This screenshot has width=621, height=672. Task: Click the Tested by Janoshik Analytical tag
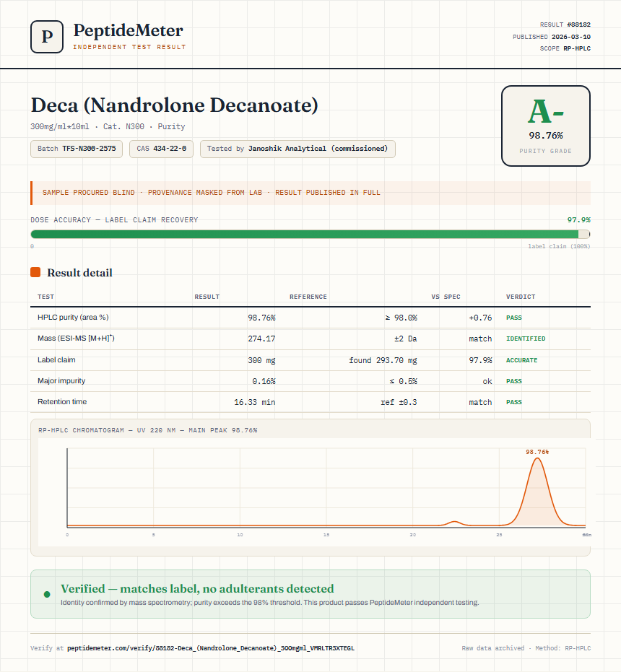pos(298,149)
